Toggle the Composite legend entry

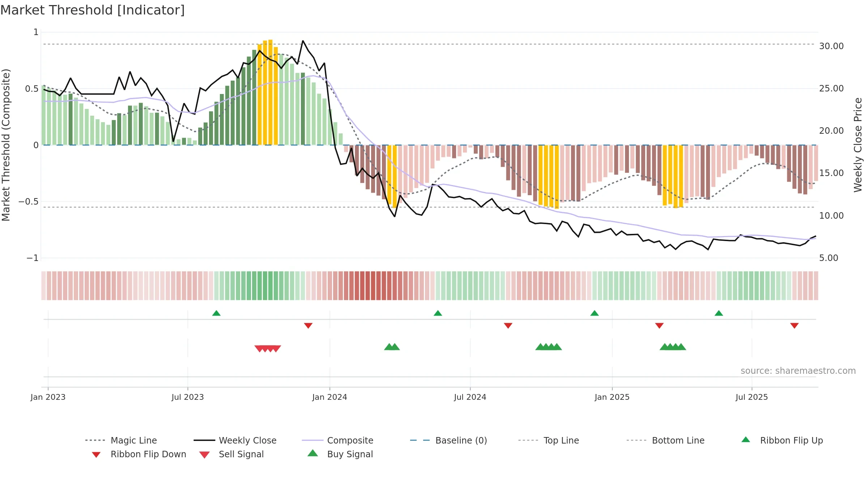pyautogui.click(x=337, y=440)
